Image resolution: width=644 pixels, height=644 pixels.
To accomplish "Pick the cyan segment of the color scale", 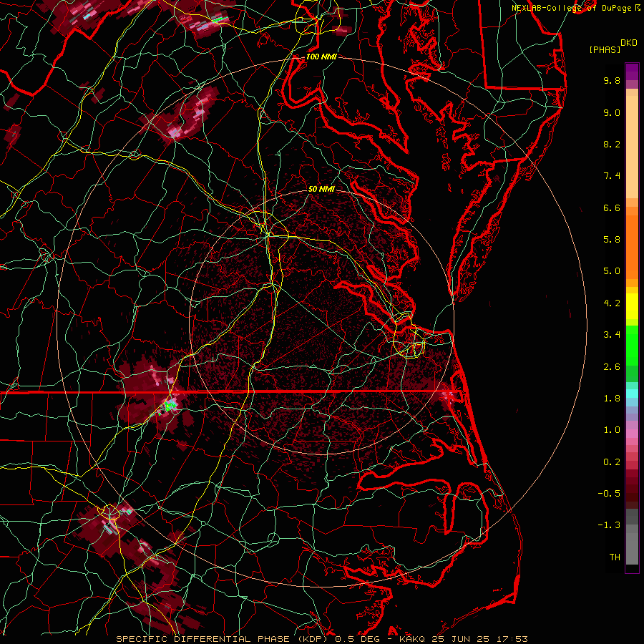I will [x=632, y=394].
